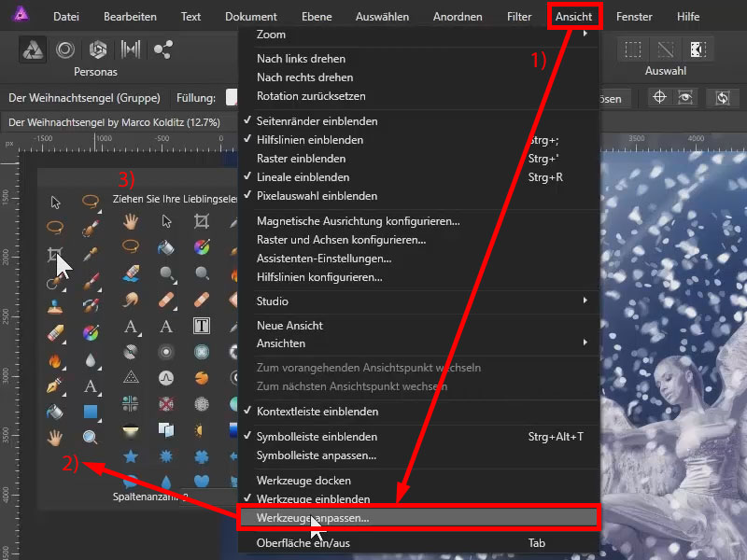Open the Fenster menu

coord(634,16)
